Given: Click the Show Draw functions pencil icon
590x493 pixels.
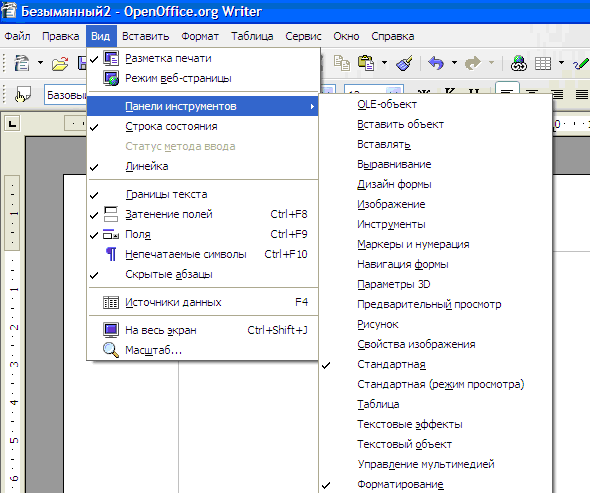Looking at the screenshot, I should [x=581, y=63].
